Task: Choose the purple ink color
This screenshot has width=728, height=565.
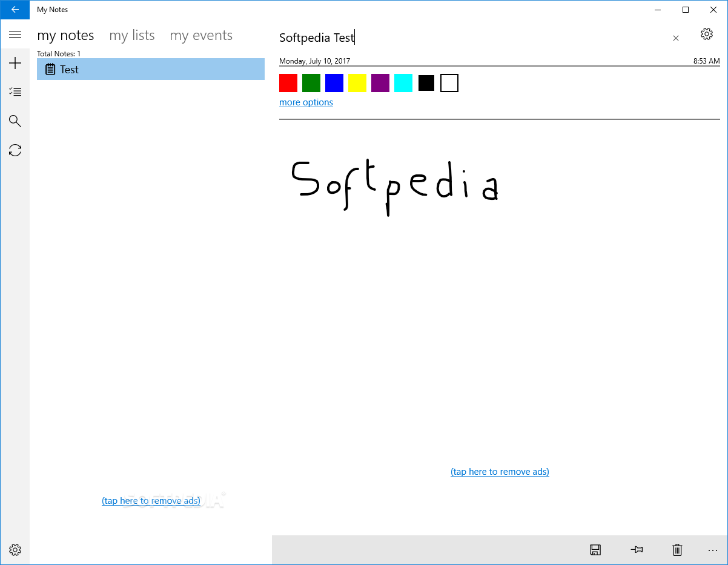Action: (x=380, y=83)
